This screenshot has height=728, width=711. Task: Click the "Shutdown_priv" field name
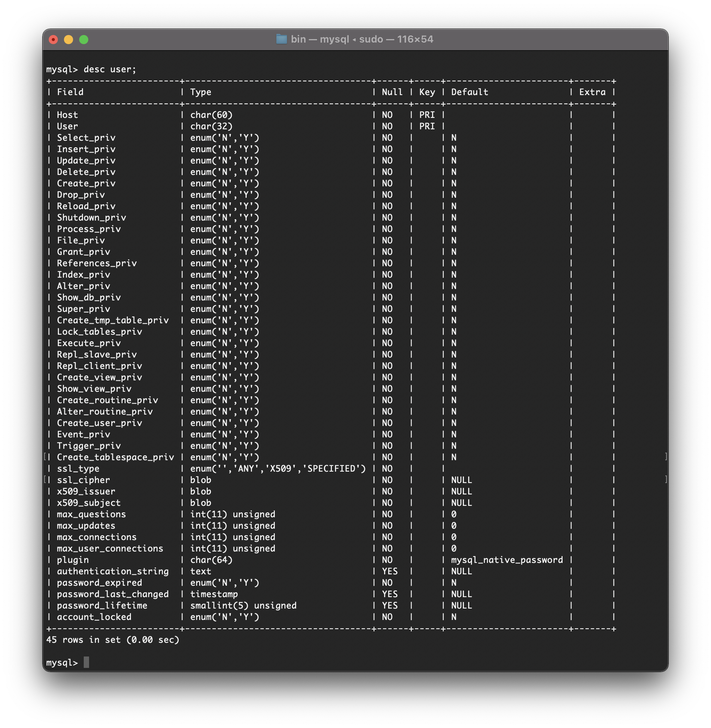pos(92,218)
